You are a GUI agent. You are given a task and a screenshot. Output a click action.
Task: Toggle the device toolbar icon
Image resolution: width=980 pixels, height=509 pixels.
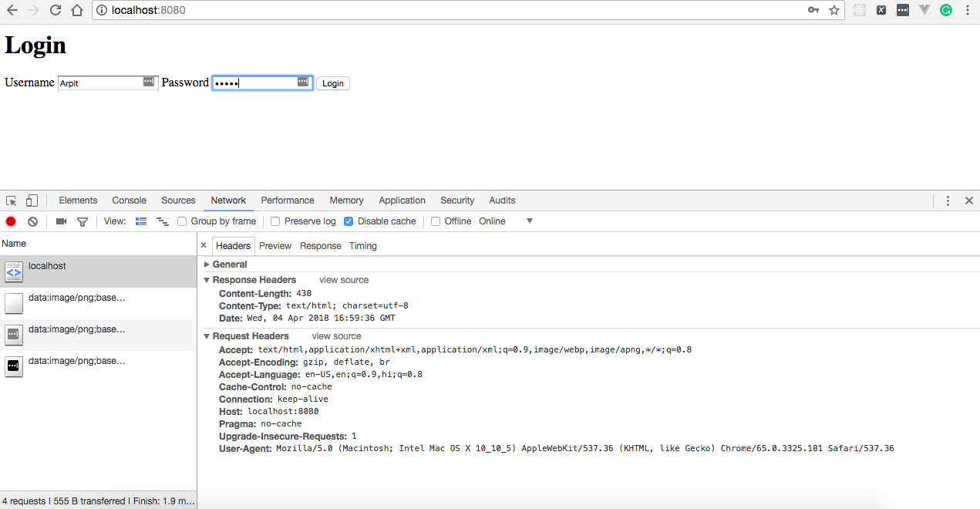[x=32, y=201]
